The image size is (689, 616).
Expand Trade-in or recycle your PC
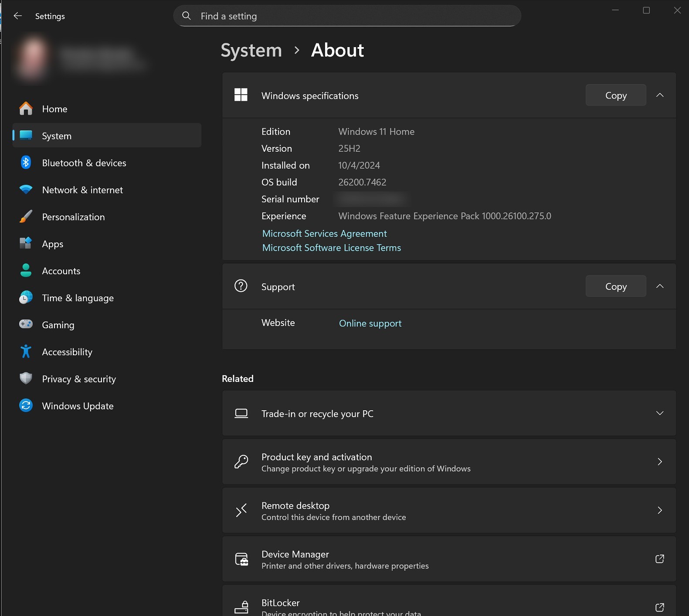(x=449, y=413)
